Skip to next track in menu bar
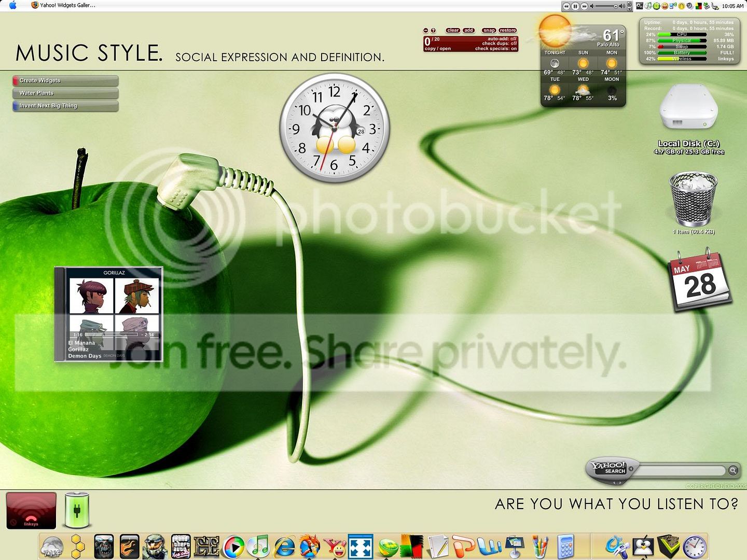 (x=585, y=6)
